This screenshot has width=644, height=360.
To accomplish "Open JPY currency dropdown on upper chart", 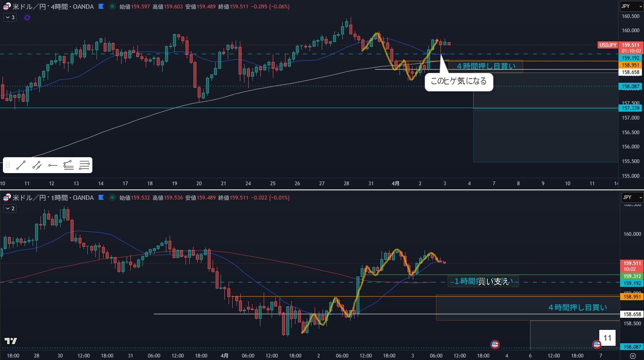I will (x=631, y=6).
